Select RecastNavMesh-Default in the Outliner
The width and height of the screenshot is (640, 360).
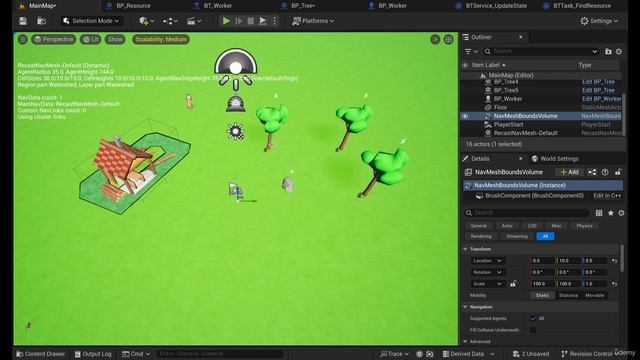(525, 133)
